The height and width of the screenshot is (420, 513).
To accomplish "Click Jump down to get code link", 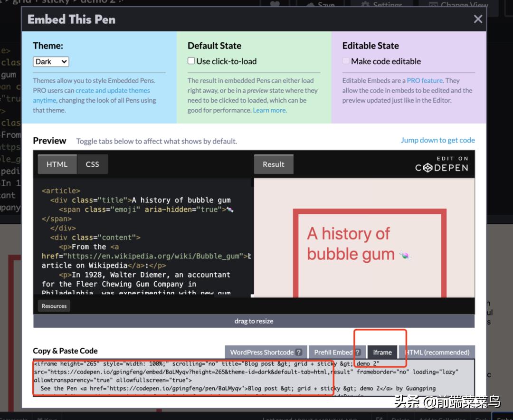I will [438, 140].
